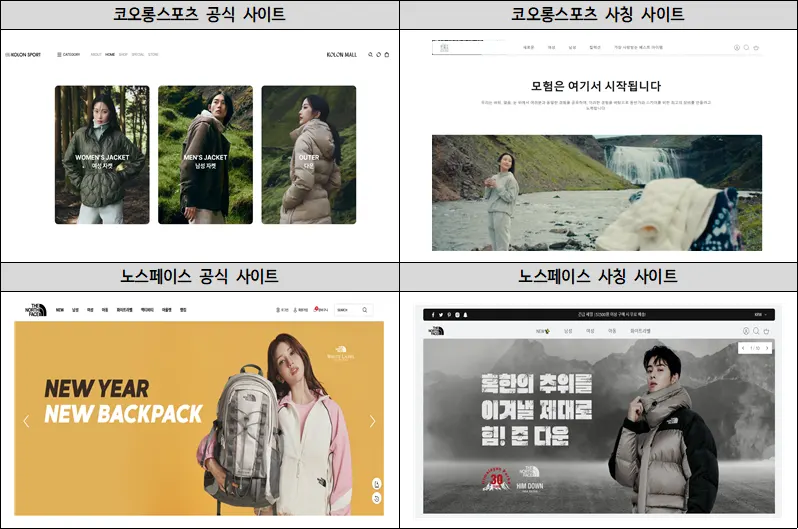This screenshot has width=798, height=529.
Task: Click the circular account icon on Kolon Sport official site
Action: [379, 54]
